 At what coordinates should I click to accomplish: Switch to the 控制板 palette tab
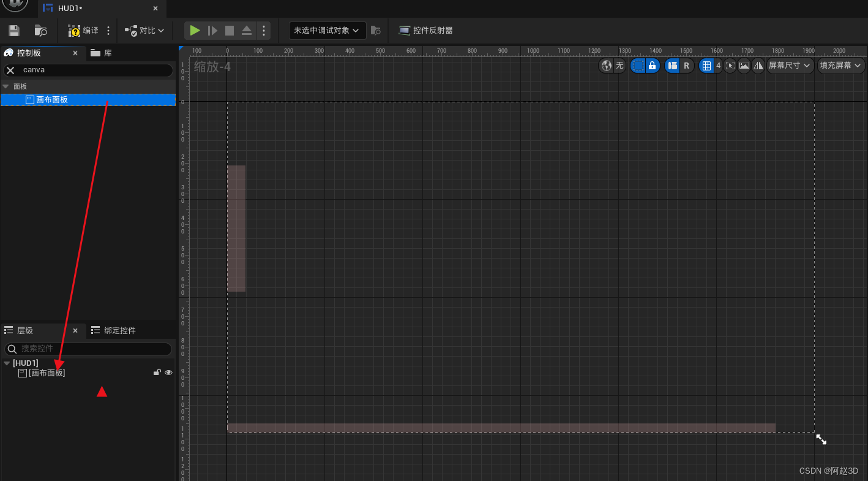click(29, 53)
